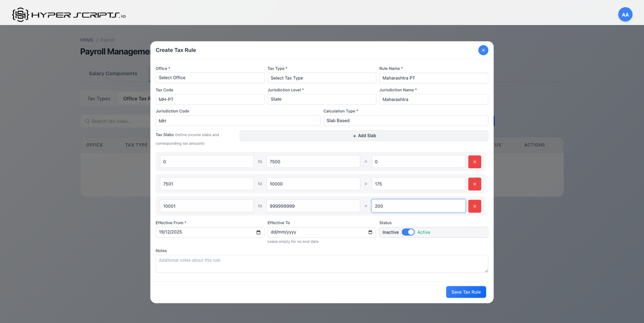This screenshot has height=323, width=644.
Task: Click the AA user avatar
Action: click(625, 14)
